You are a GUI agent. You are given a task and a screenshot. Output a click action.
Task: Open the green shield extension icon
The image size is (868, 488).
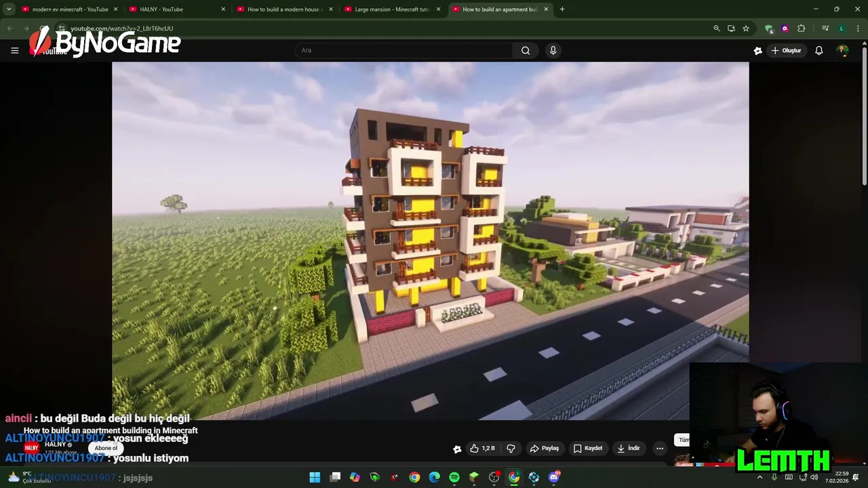point(768,28)
